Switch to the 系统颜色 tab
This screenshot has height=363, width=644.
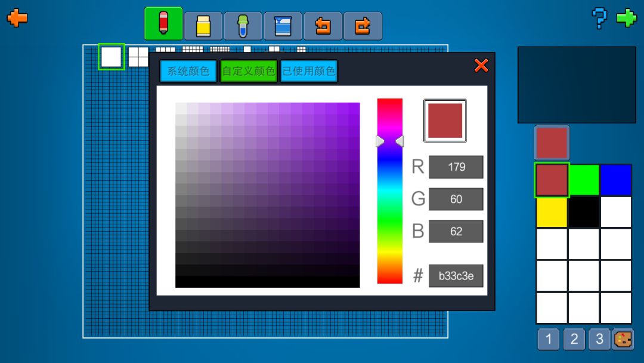[188, 72]
